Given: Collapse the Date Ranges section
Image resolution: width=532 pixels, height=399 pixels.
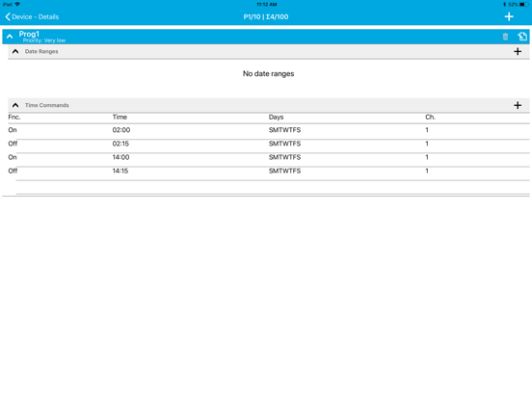Looking at the screenshot, I should coord(15,52).
